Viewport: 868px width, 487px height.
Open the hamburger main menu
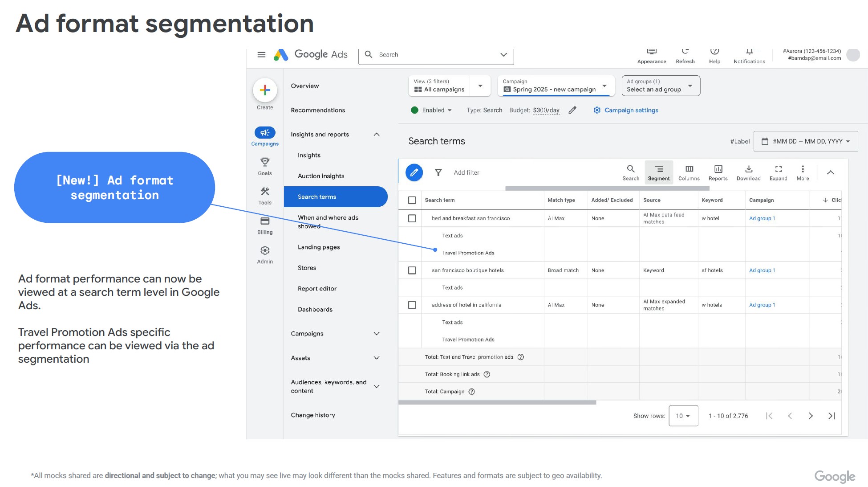coord(261,54)
